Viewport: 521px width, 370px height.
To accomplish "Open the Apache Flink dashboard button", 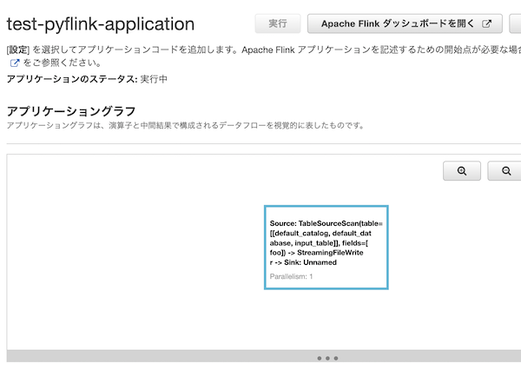I will 405,24.
